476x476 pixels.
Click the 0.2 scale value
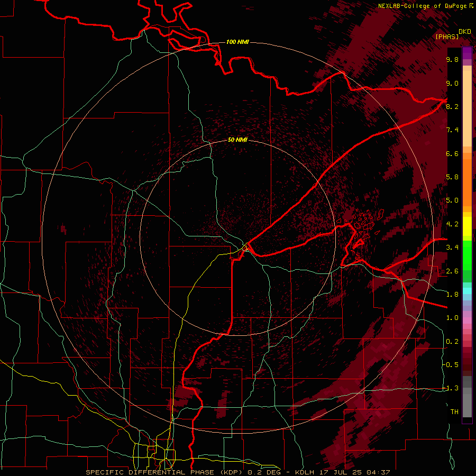(x=452, y=342)
